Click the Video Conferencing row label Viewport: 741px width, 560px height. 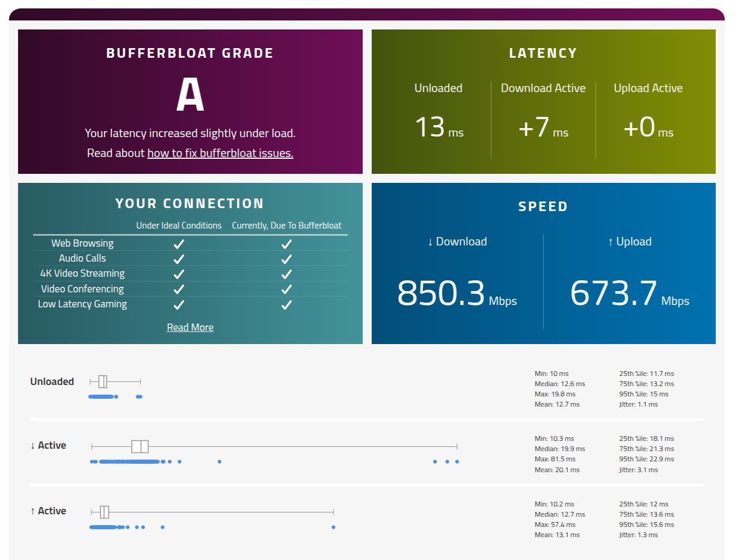(x=82, y=289)
